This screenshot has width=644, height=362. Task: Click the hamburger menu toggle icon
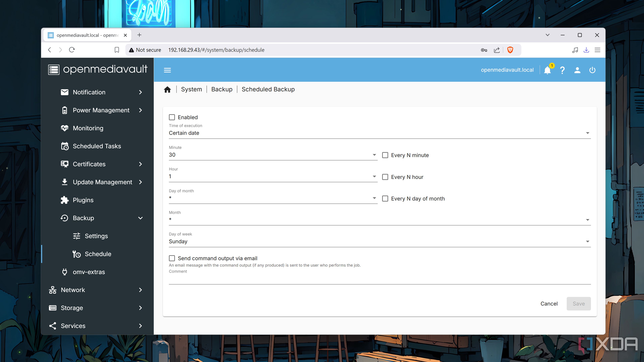click(167, 70)
